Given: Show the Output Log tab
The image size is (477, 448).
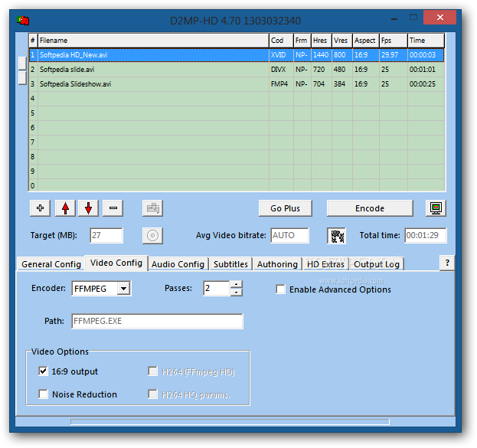Looking at the screenshot, I should click(377, 264).
